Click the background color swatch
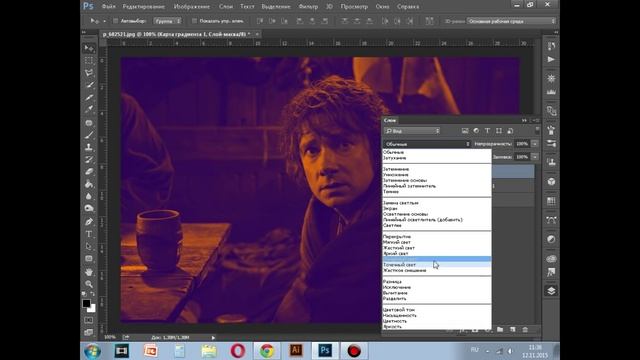This screenshot has width=640, height=360. click(x=92, y=309)
